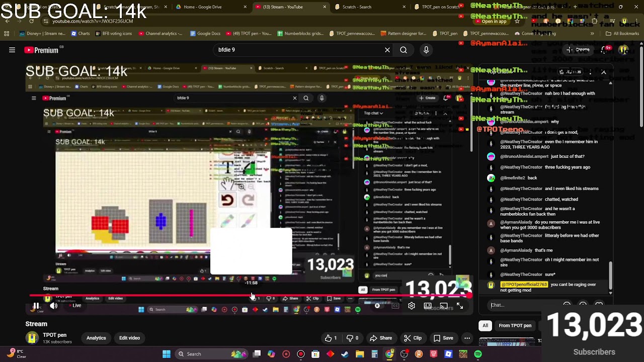
Task: Click the red progress bar scrubber handle
Action: 469,296
